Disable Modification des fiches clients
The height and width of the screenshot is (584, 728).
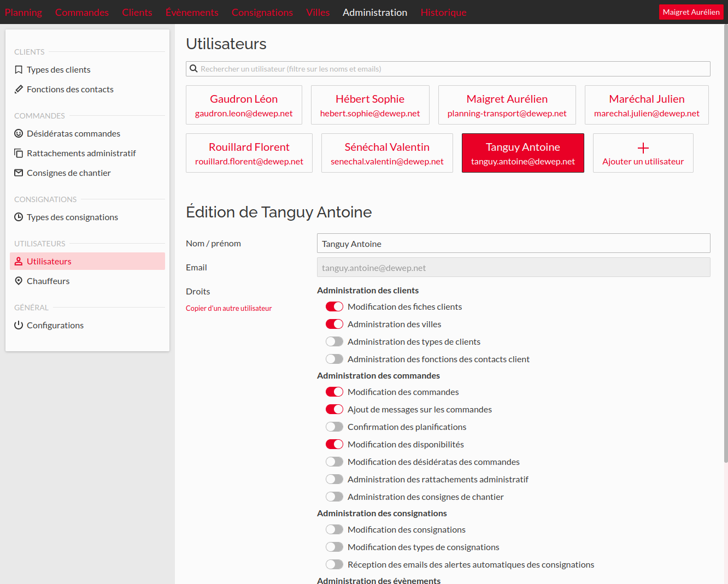pos(334,306)
